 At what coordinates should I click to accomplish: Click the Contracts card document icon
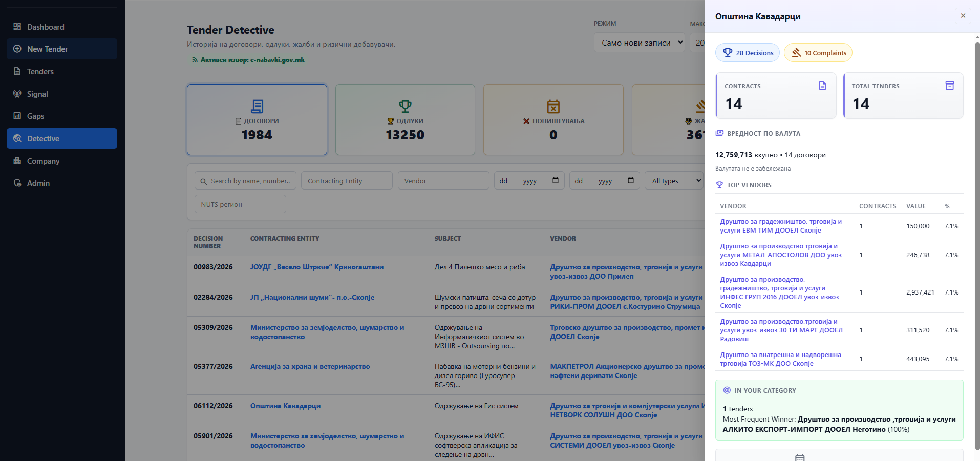[x=822, y=86]
